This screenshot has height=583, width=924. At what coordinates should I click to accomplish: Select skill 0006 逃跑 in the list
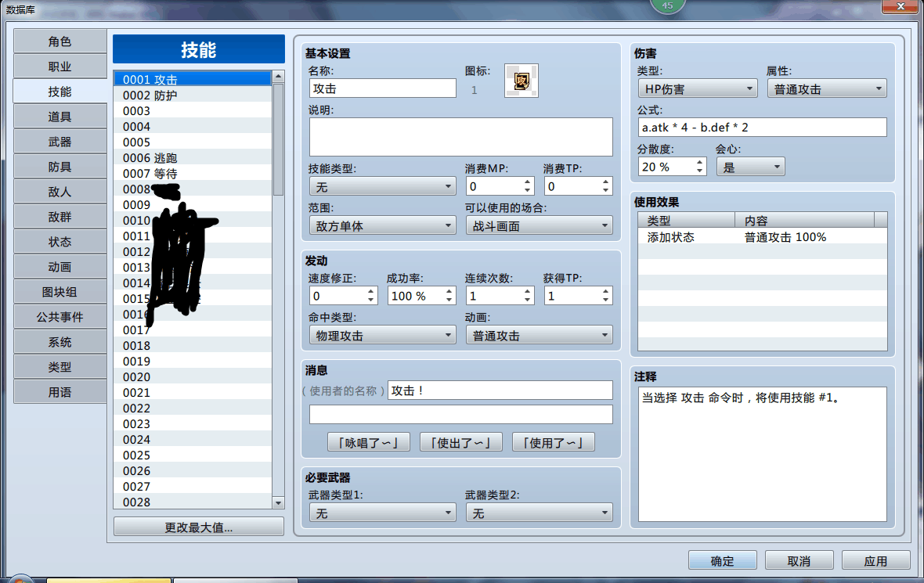tap(193, 158)
